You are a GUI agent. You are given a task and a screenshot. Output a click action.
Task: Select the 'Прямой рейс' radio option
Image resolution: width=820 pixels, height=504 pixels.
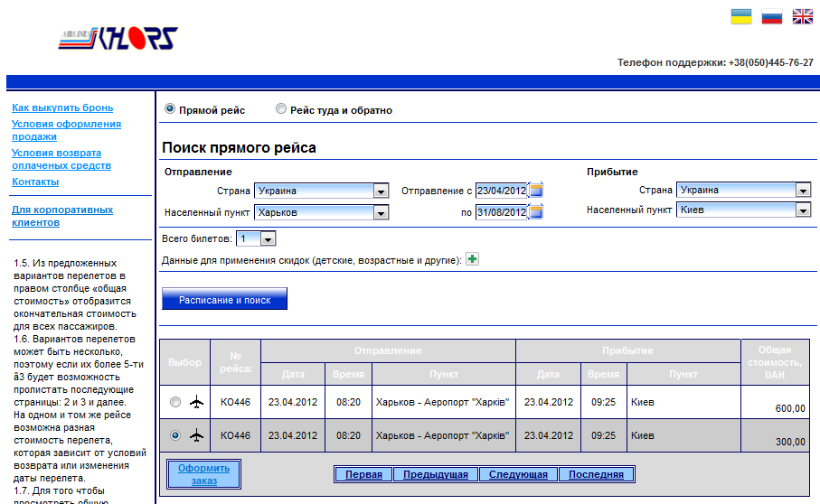[x=170, y=109]
